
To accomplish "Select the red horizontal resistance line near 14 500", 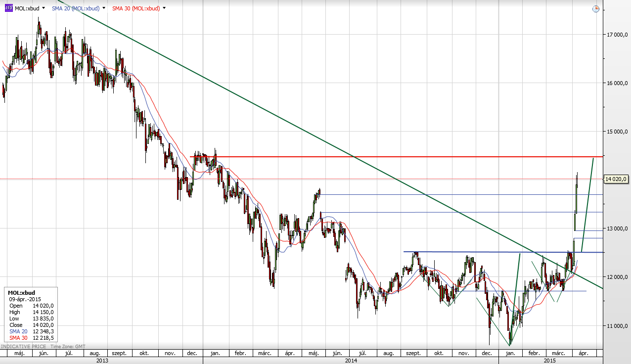I will click(x=396, y=157).
